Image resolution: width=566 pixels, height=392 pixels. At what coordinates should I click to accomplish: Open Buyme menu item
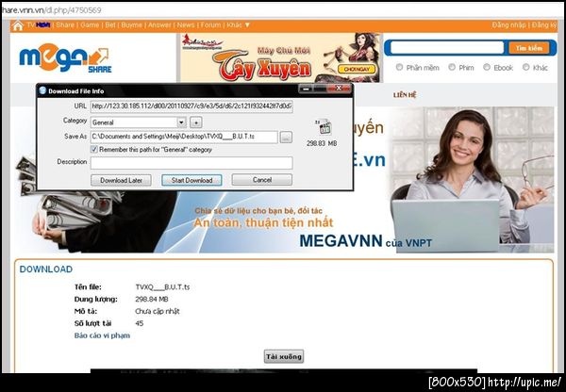click(x=131, y=24)
